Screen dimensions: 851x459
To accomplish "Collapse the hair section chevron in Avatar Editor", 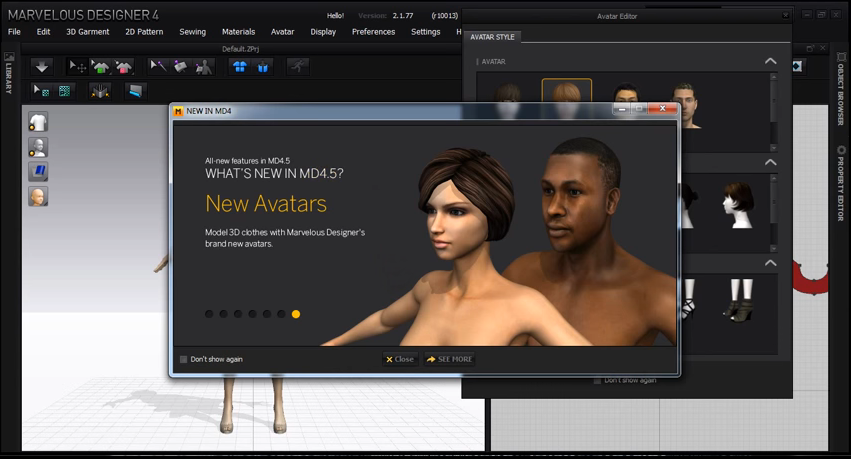I will [771, 162].
